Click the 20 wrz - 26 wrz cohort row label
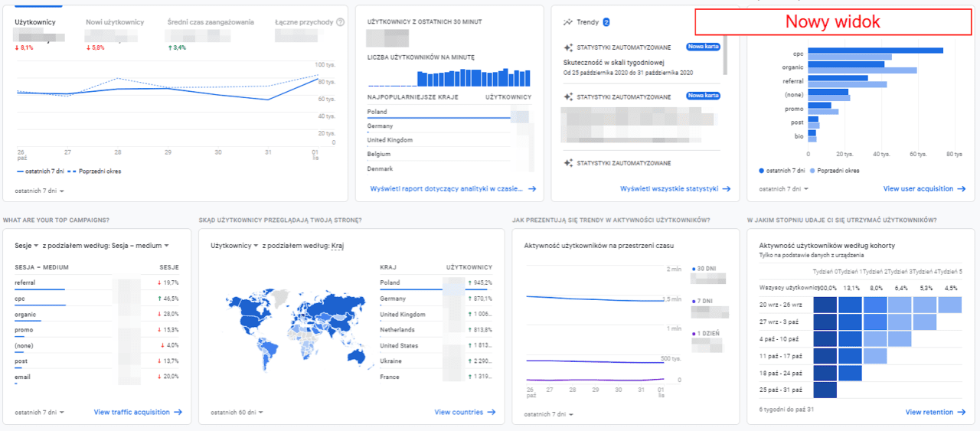 [780, 305]
